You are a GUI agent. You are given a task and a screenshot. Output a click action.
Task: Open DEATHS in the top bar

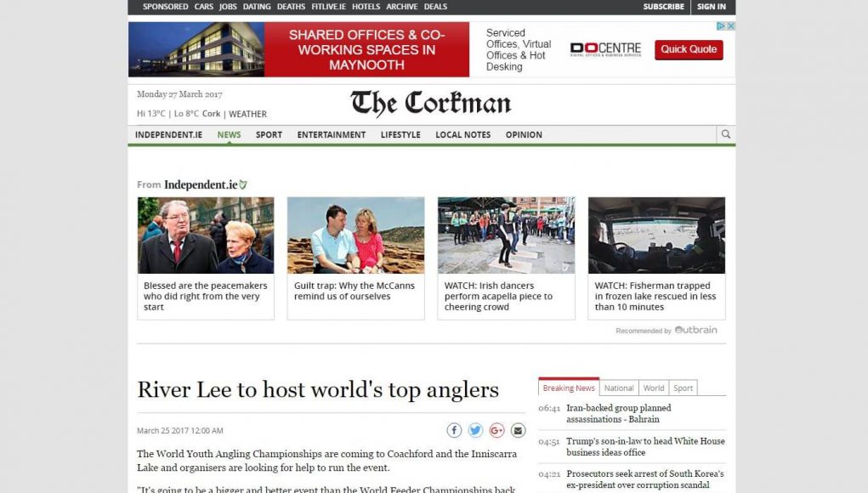pos(292,7)
